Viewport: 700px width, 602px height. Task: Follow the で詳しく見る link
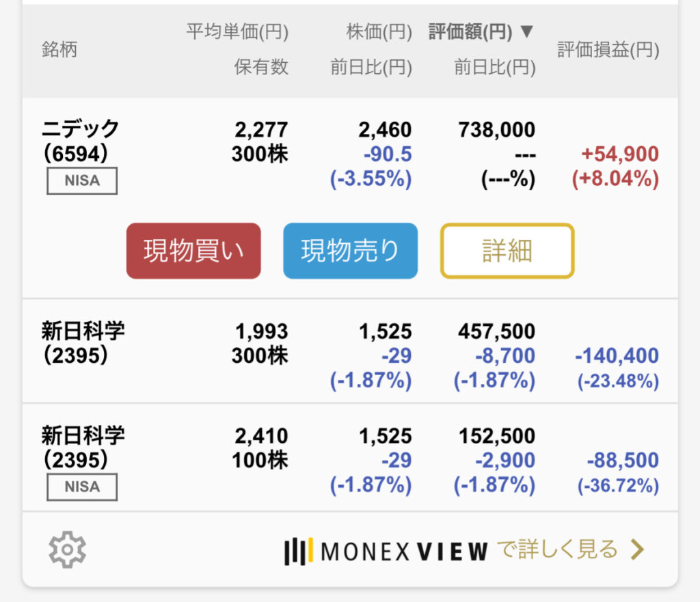557,549
